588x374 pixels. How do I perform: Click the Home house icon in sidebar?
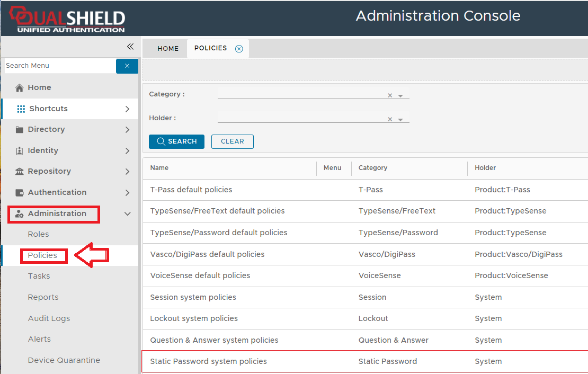tap(20, 88)
